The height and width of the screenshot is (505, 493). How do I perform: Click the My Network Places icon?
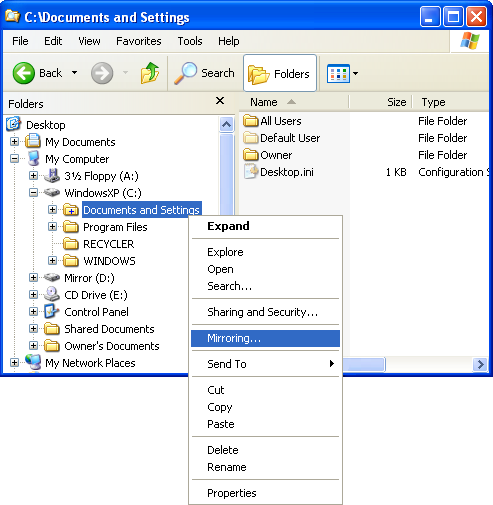[x=33, y=362]
